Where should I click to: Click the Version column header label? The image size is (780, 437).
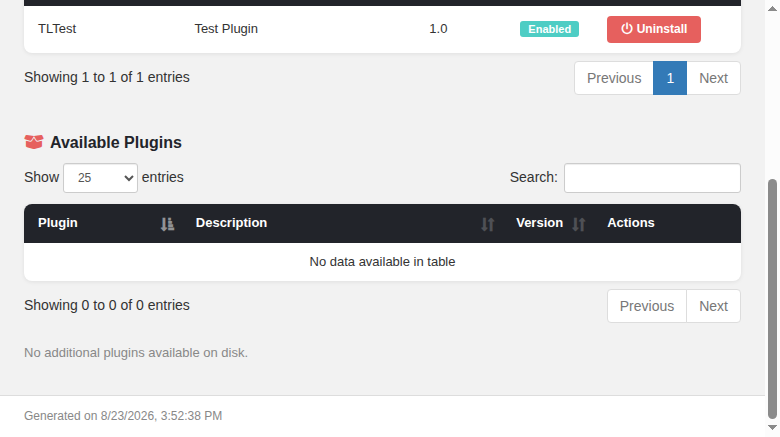point(539,223)
